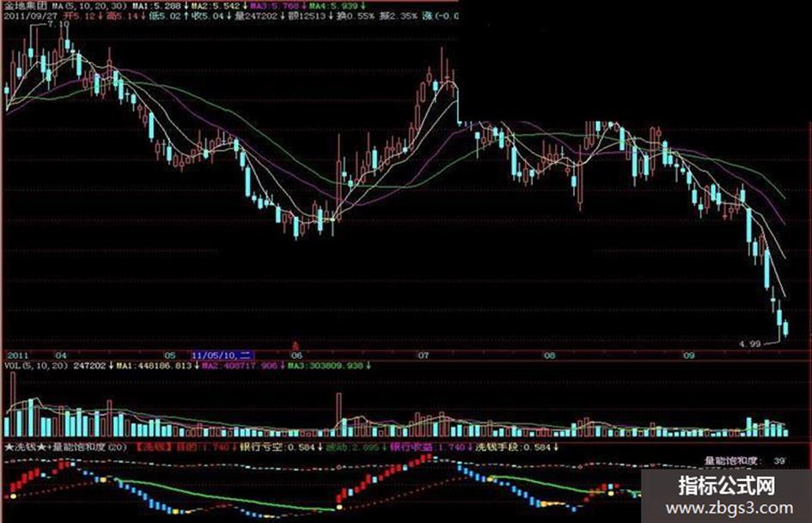The image size is (812, 523).
Task: Click the tallest volume bar at chart start
Action: click(14, 404)
